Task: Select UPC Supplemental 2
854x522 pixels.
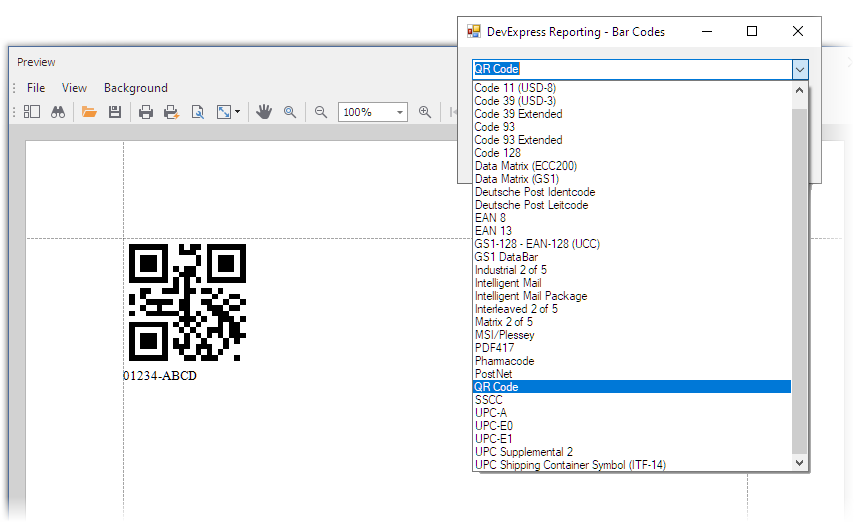Action: tap(632, 452)
